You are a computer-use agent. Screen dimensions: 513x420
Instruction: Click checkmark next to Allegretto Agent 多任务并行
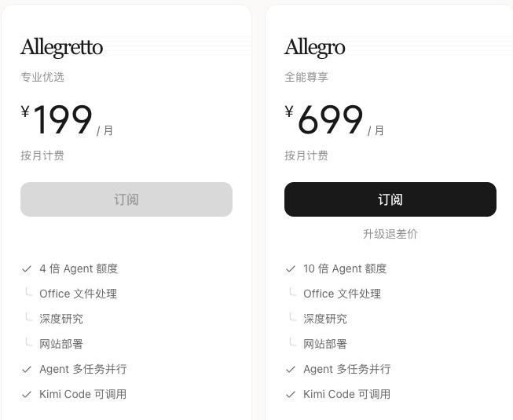click(27, 369)
